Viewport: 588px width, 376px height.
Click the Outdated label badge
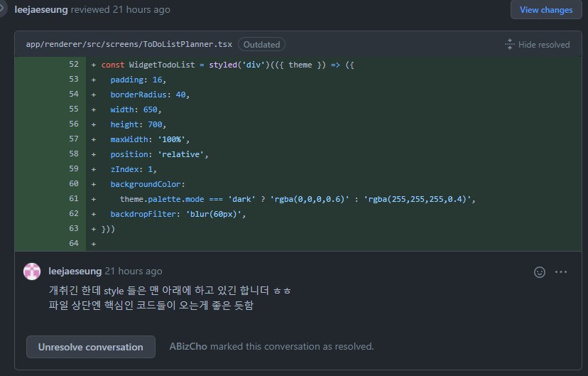(262, 44)
